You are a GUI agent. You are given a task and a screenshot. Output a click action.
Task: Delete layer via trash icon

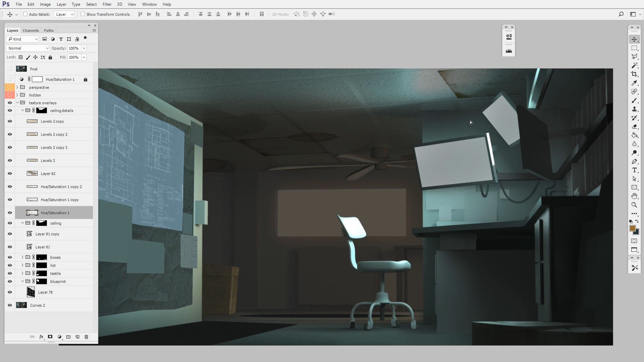pyautogui.click(x=86, y=337)
